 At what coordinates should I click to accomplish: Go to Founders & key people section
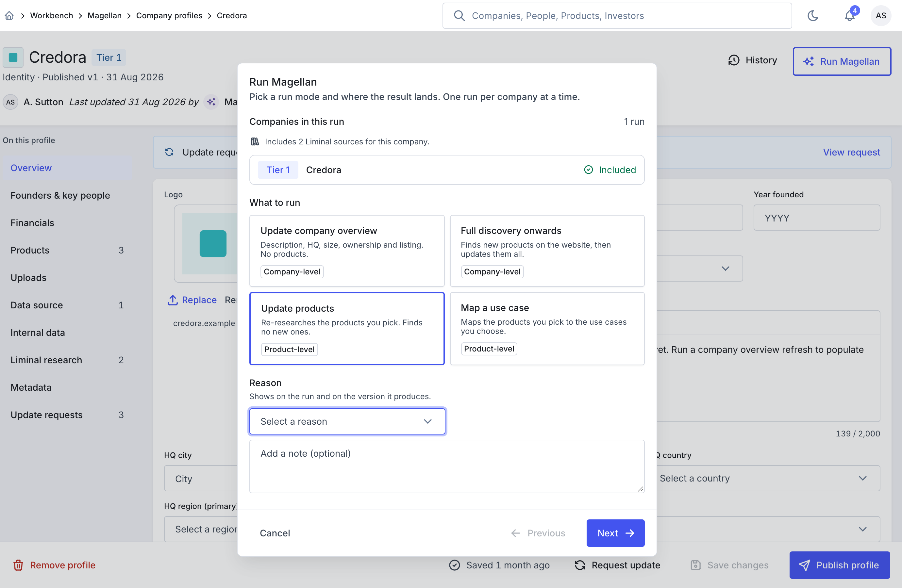tap(67, 195)
